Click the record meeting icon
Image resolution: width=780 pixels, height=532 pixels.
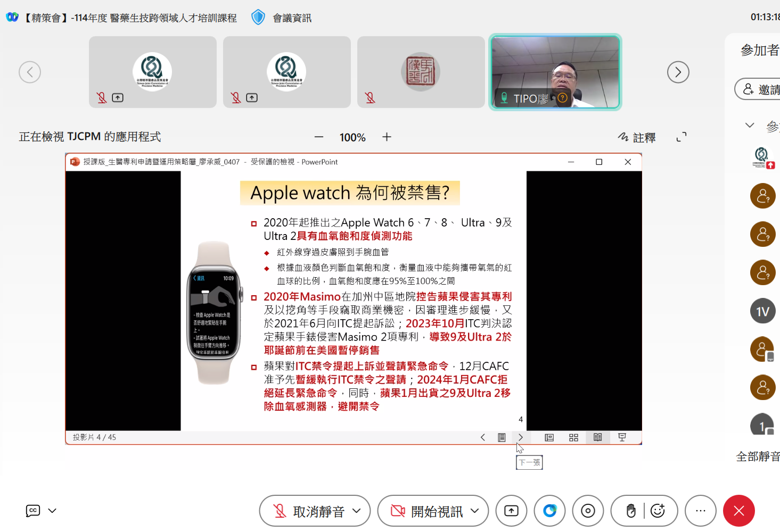point(588,511)
